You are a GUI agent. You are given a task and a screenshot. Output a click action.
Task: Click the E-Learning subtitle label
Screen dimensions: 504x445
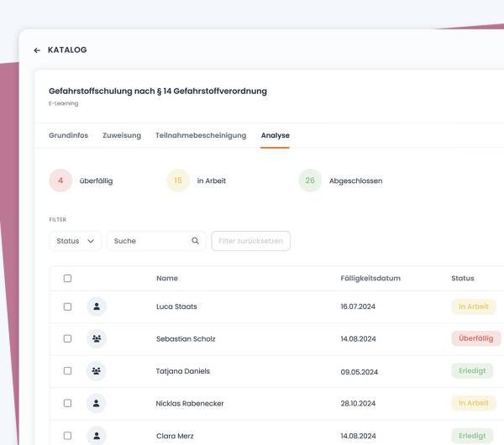tap(64, 103)
